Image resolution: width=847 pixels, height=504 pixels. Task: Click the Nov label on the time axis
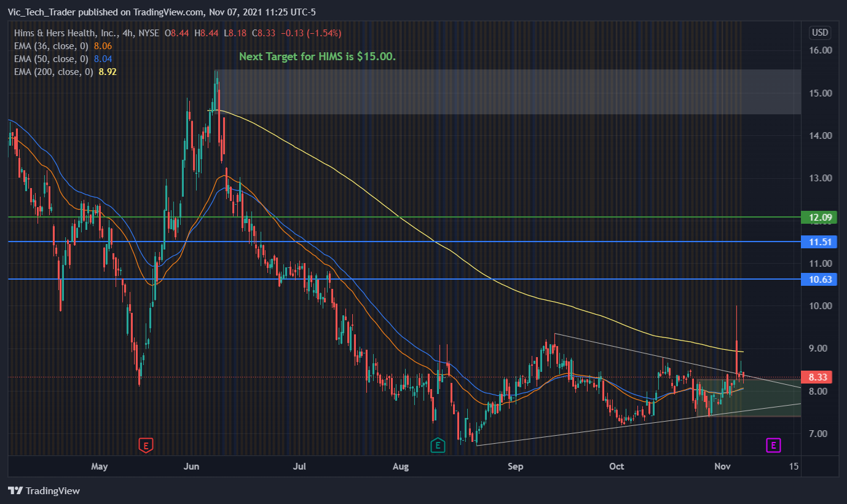(x=722, y=467)
